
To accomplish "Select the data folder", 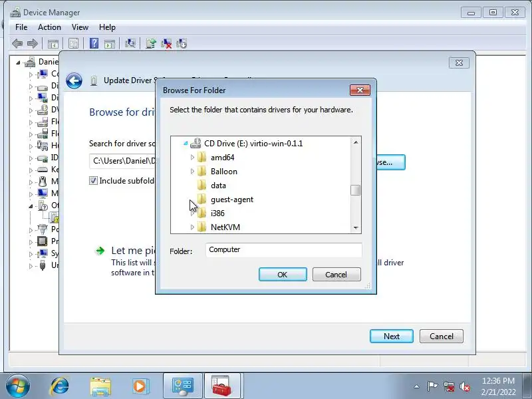I will [x=218, y=186].
